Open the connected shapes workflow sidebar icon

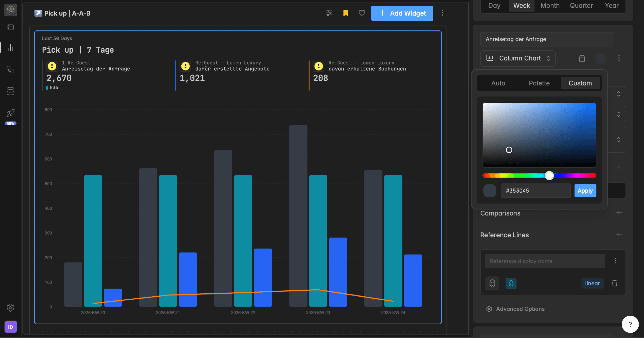[x=11, y=70]
